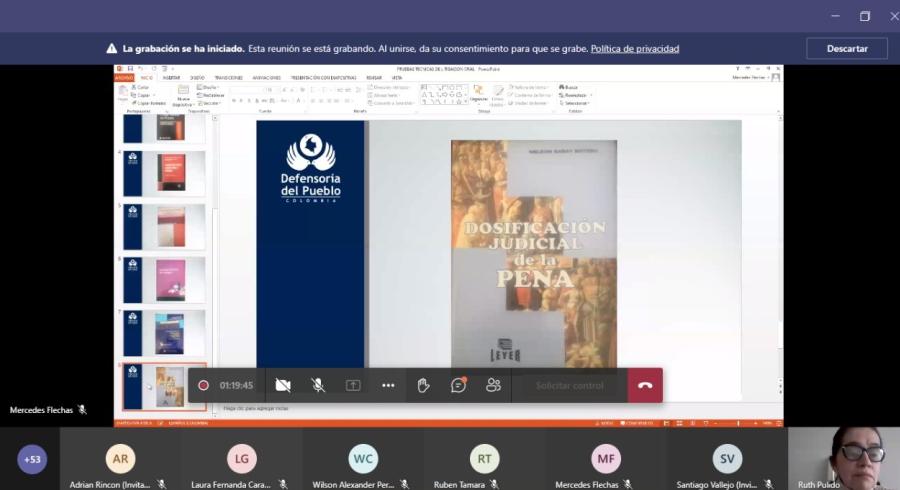The height and width of the screenshot is (490, 900).
Task: Open more actions ellipsis menu
Action: [x=388, y=385]
